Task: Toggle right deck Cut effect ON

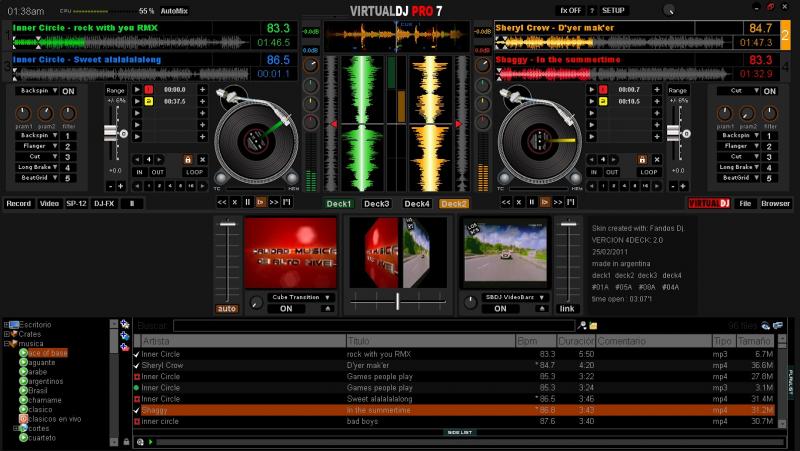Action: (770, 91)
